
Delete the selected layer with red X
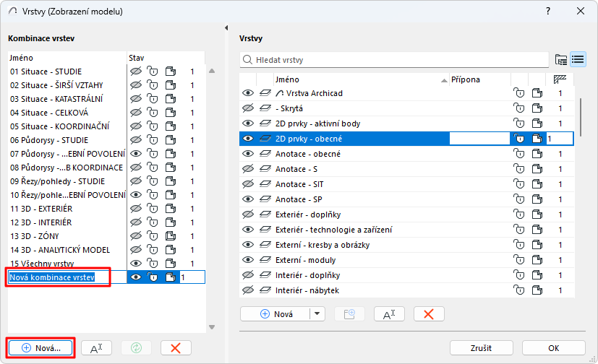(429, 313)
